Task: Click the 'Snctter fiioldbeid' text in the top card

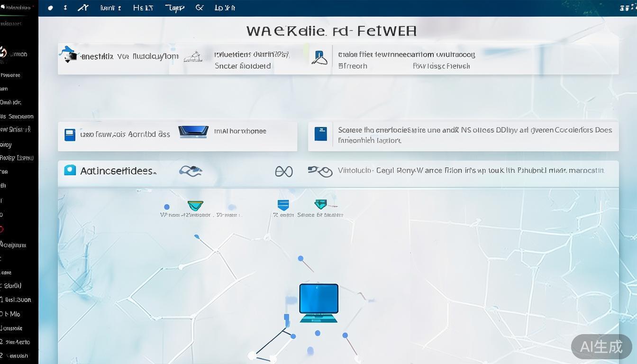Action: (243, 66)
